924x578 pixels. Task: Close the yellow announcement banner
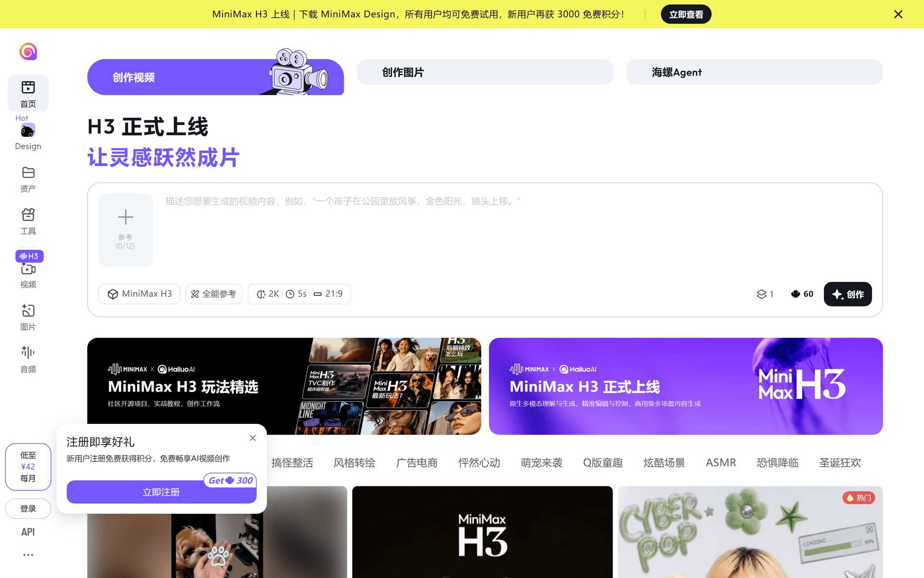coord(898,14)
